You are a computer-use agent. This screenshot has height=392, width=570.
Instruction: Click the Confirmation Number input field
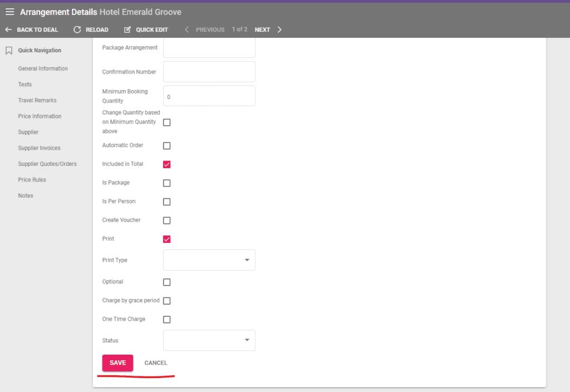[x=209, y=72]
